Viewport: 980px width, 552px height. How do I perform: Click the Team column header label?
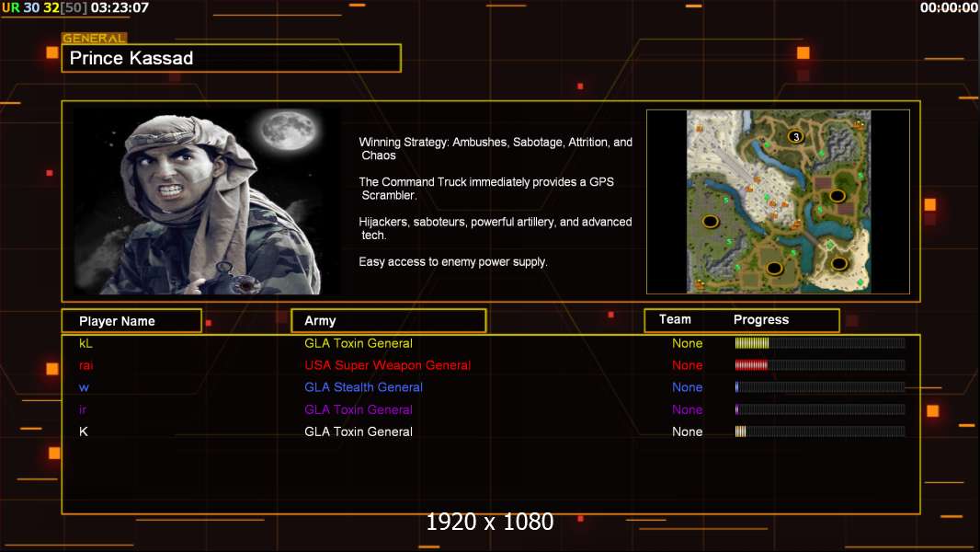tap(675, 319)
